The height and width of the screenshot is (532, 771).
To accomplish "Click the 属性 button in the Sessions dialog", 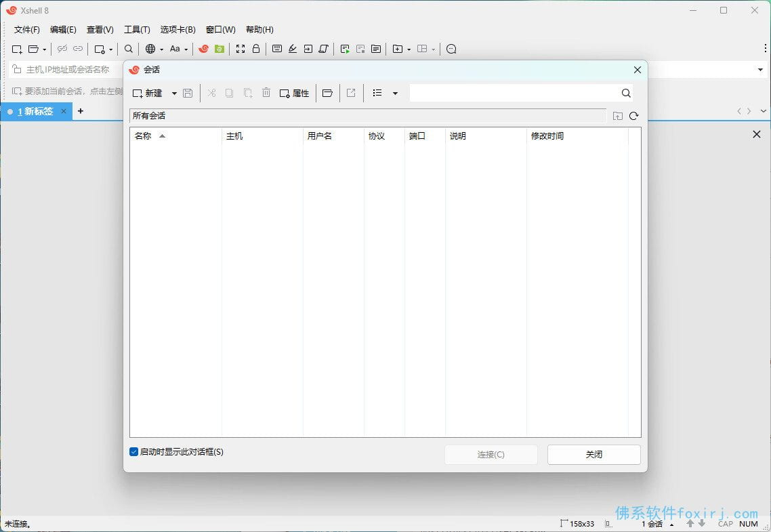I will pyautogui.click(x=294, y=93).
